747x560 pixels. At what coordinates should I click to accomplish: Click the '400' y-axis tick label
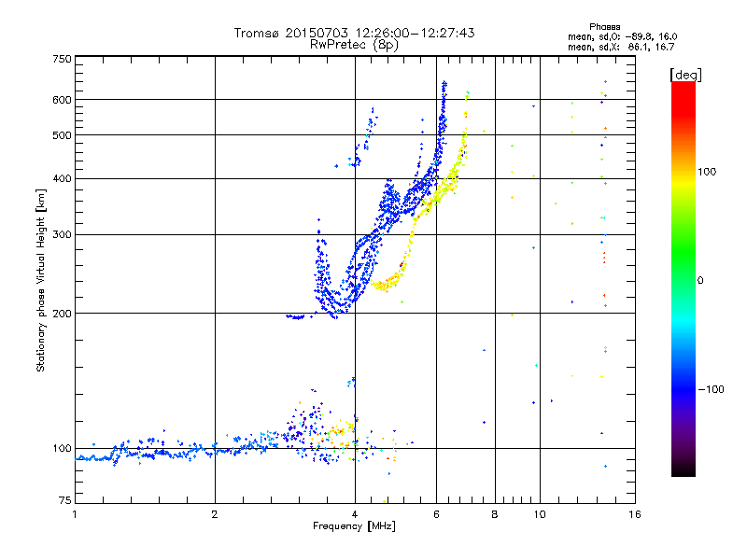63,179
